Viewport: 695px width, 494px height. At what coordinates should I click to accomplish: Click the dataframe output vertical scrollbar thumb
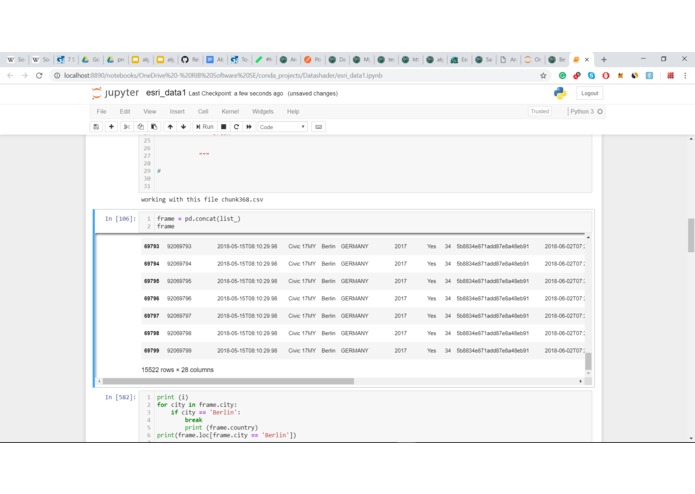click(588, 361)
